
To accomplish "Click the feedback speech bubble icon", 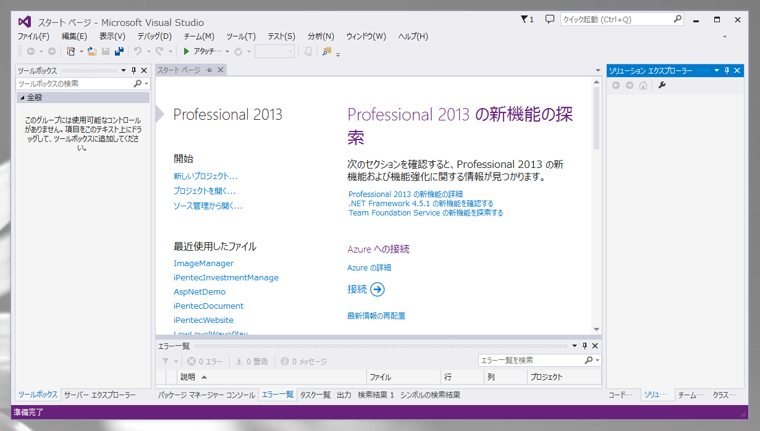I will 549,19.
